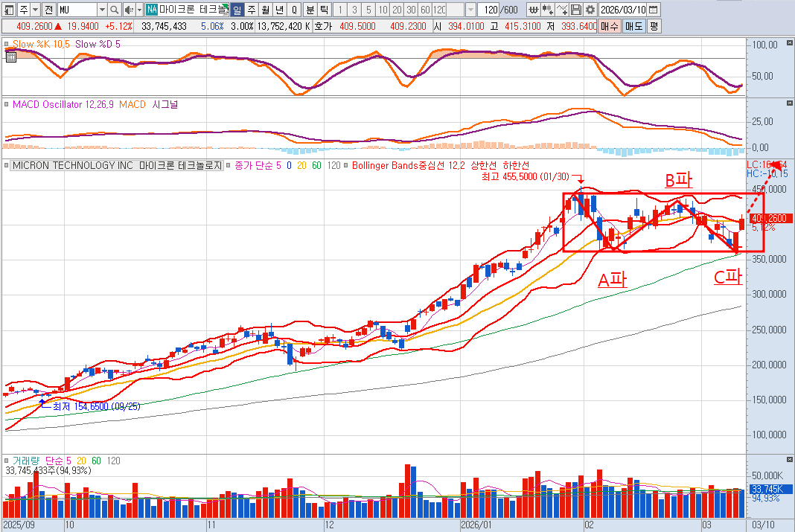
Task: Select the 월 monthly period tab
Action: point(265,10)
